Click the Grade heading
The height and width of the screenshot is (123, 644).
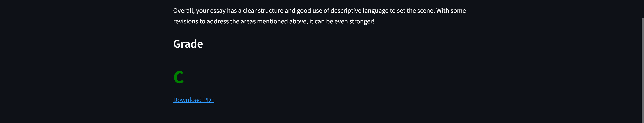click(x=188, y=44)
